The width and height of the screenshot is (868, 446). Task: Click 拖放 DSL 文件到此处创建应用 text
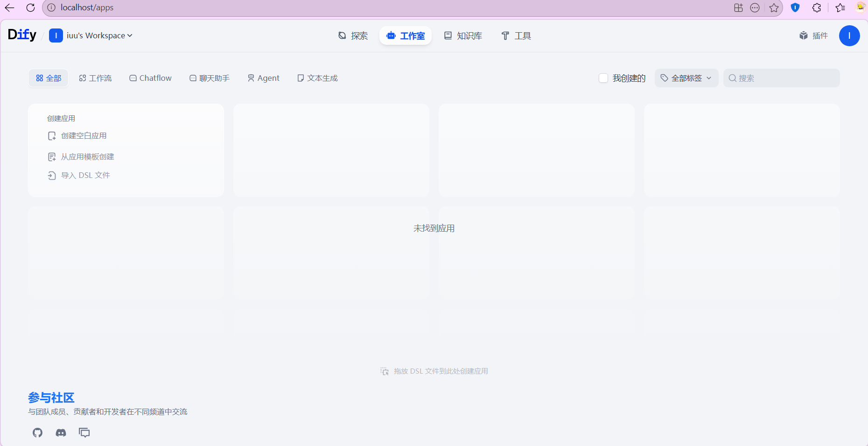point(441,371)
